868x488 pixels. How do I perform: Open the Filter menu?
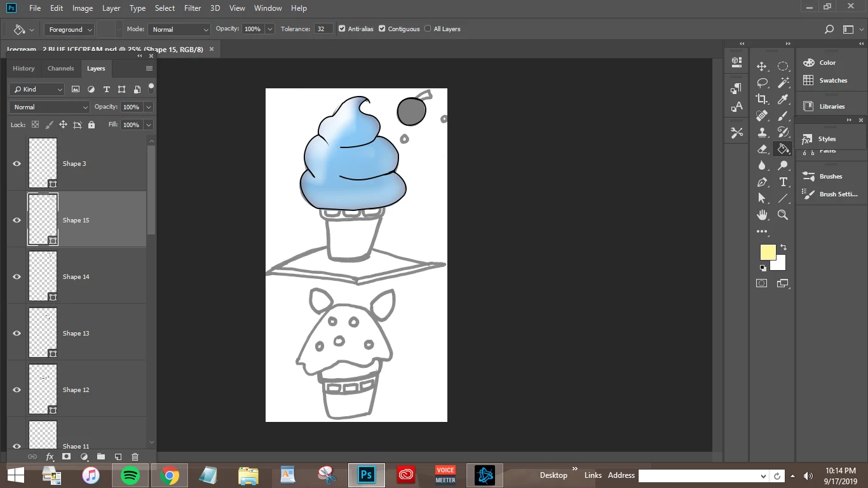click(193, 8)
